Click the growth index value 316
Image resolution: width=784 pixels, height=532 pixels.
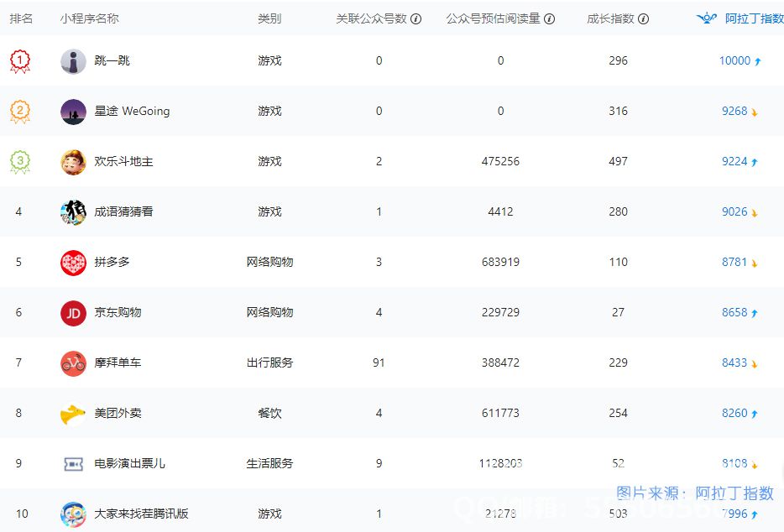[x=618, y=111]
